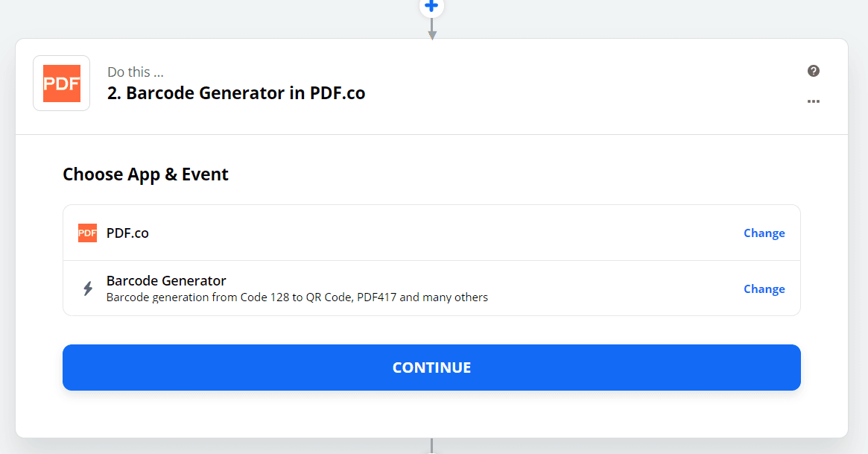Image resolution: width=868 pixels, height=454 pixels.
Task: Select the PDF.co app name
Action: (127, 233)
